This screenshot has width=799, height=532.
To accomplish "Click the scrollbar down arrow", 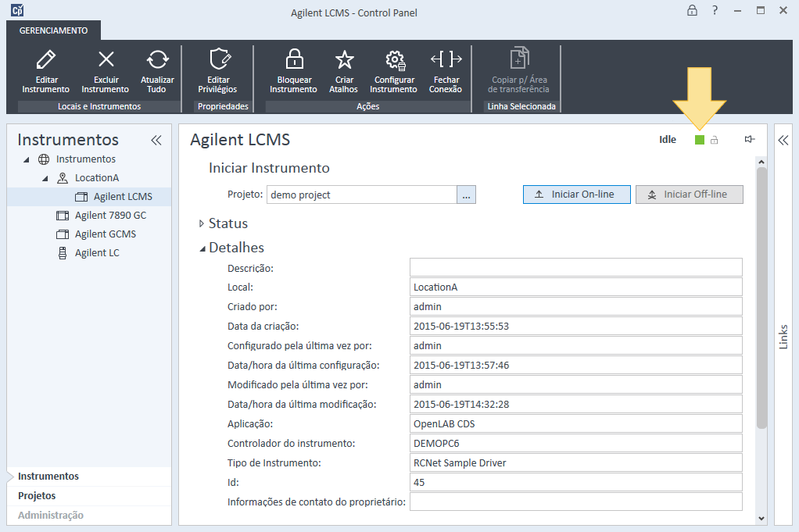I will (761, 518).
